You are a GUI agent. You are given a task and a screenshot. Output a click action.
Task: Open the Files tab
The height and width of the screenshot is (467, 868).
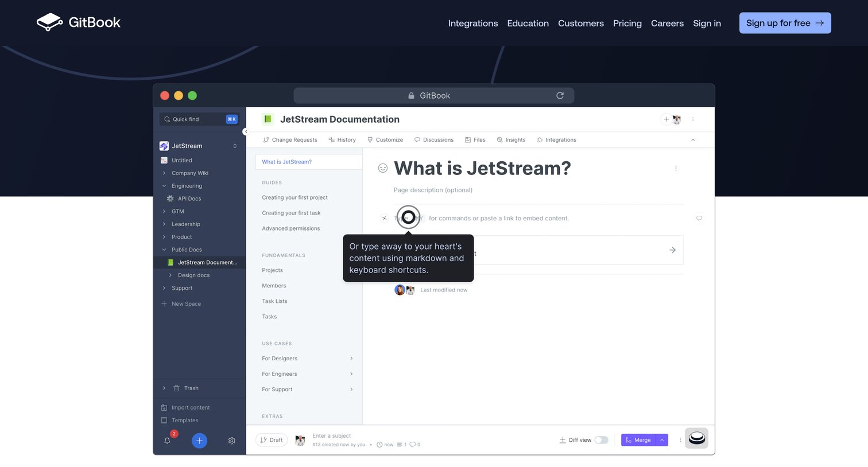coord(475,140)
